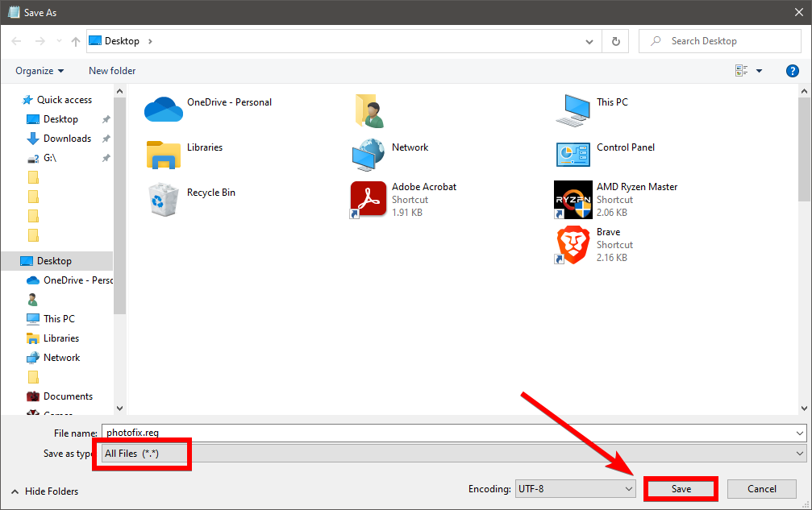Select Downloads in the navigation pane
Screen dimensions: 812x510
pyautogui.click(x=67, y=139)
